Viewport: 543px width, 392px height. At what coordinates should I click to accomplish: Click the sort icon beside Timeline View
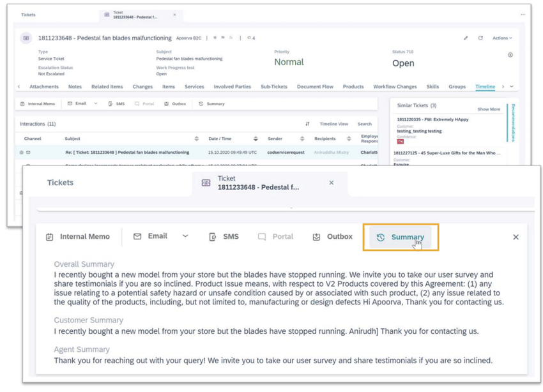(307, 124)
